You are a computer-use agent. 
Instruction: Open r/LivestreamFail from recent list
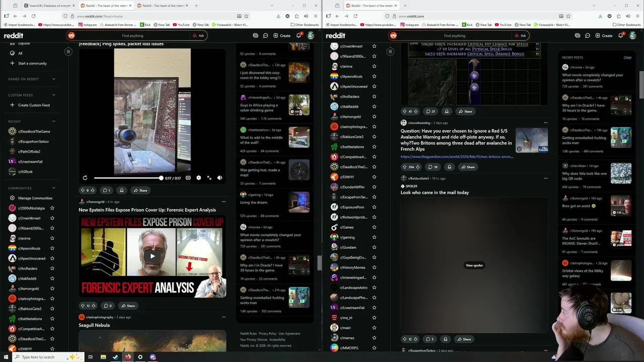pos(29,161)
